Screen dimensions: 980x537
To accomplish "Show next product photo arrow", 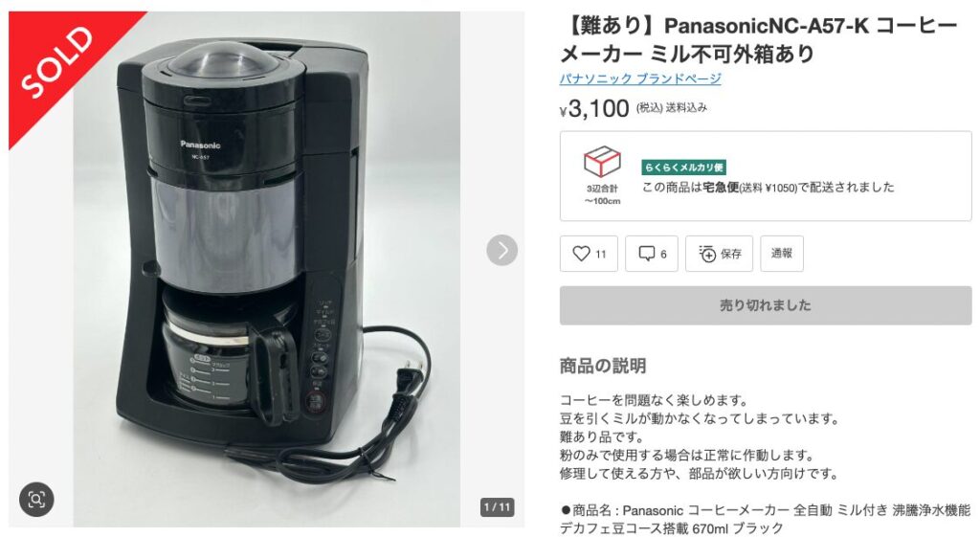I will (x=501, y=250).
